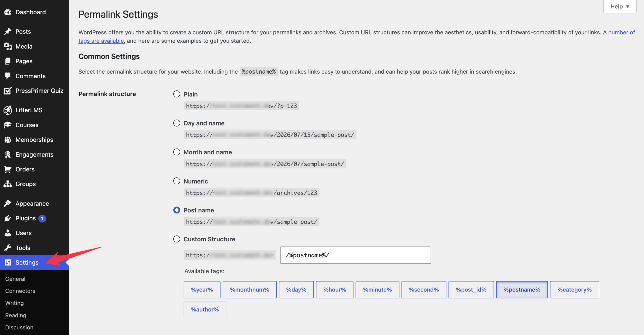The height and width of the screenshot is (335, 644).
Task: Click the Memberships people icon
Action: [x=8, y=140]
